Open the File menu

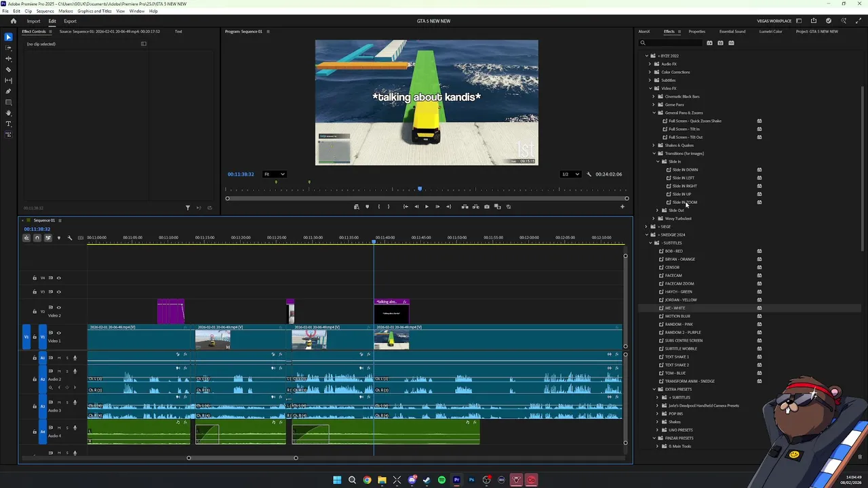(5, 12)
